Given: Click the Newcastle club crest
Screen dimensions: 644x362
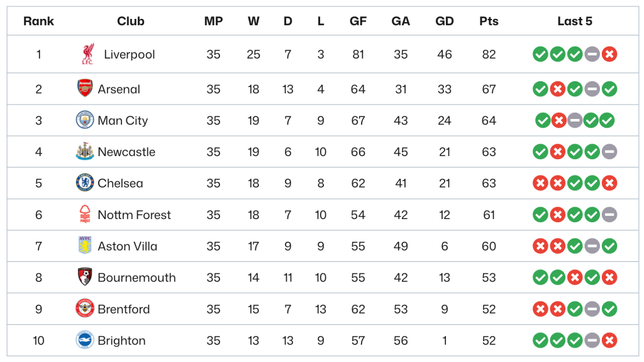Looking at the screenshot, I should [x=84, y=152].
